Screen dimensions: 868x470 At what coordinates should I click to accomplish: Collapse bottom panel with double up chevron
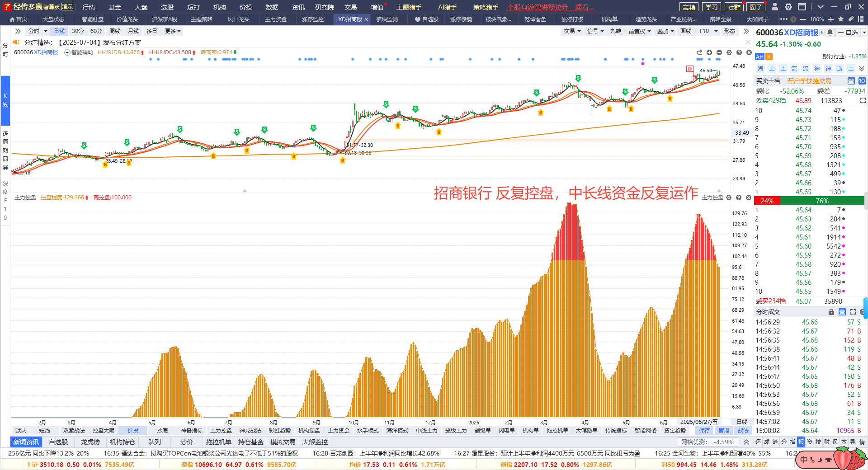[746, 442]
